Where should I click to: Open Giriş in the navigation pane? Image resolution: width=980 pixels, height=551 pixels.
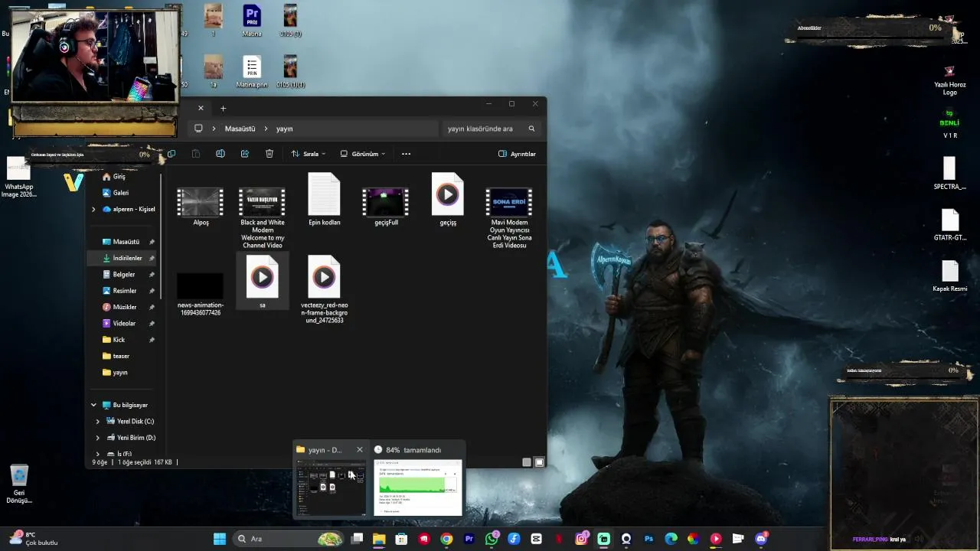119,176
